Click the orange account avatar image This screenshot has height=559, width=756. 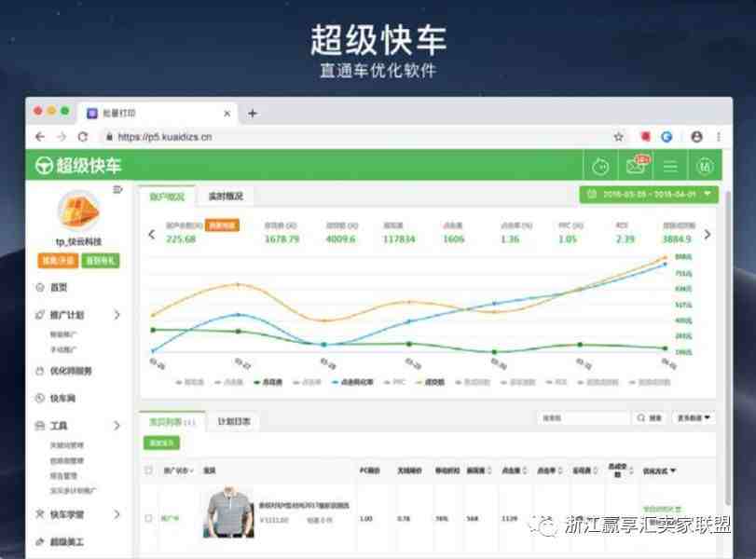pos(78,211)
